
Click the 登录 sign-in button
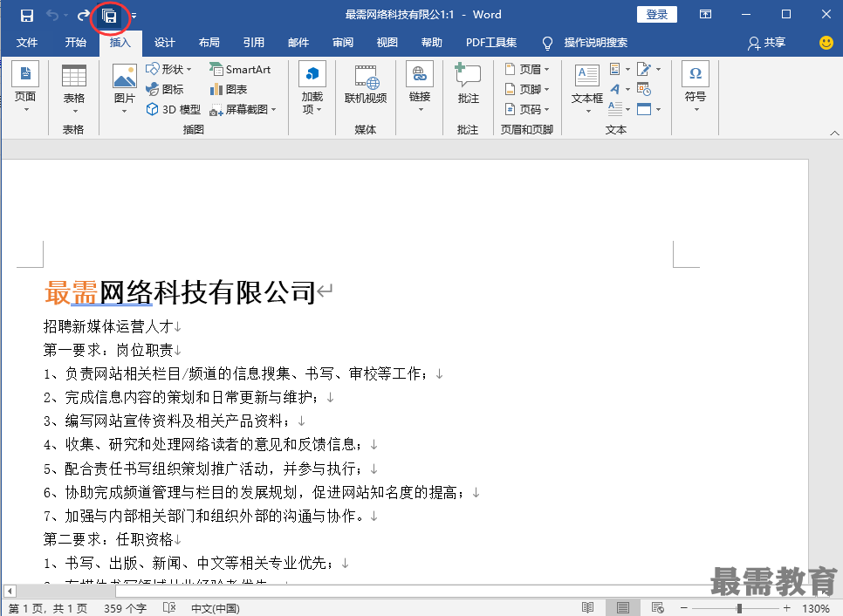(x=656, y=15)
